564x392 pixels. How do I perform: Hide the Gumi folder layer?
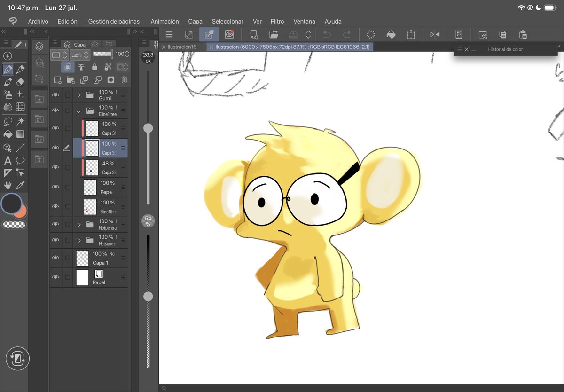pyautogui.click(x=55, y=95)
